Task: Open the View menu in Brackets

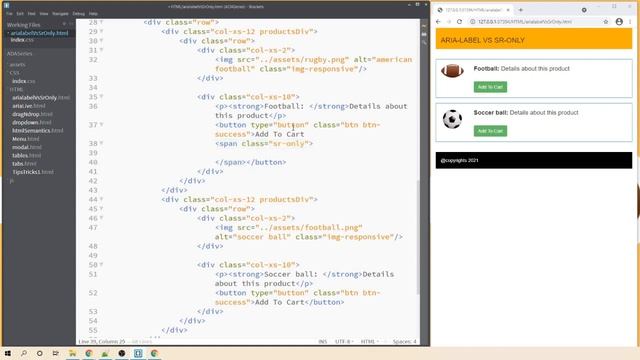Action: [x=44, y=13]
